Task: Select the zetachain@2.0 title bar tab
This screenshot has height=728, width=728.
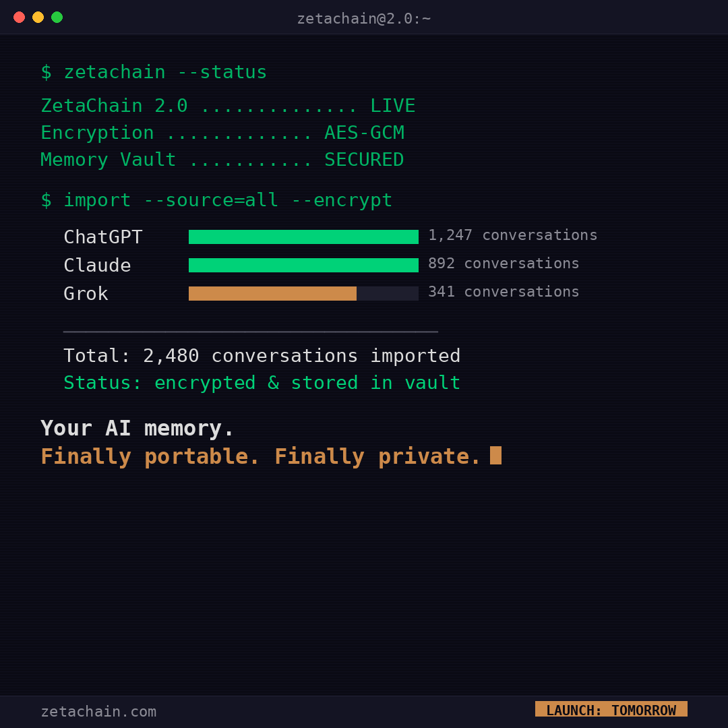Action: (364, 18)
